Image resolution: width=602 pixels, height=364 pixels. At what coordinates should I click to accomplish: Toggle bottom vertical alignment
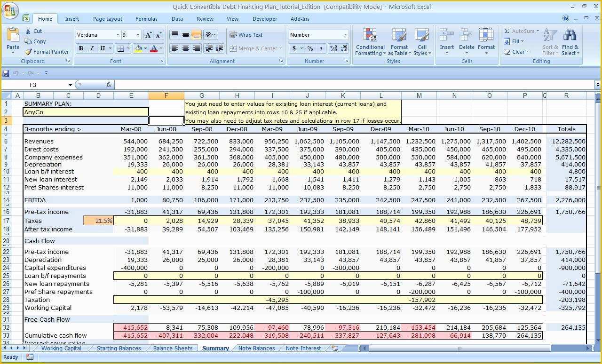click(x=196, y=35)
